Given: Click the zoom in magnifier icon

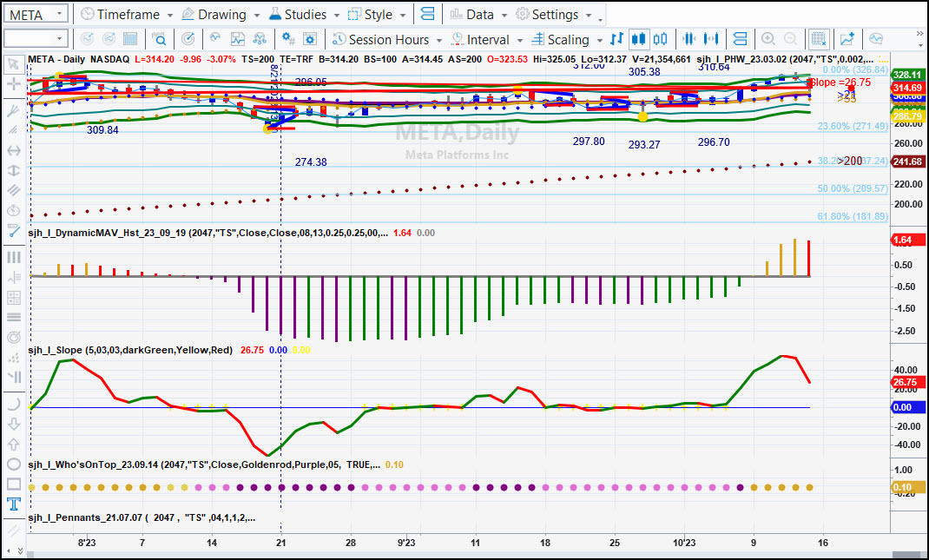Looking at the screenshot, I should click(768, 39).
